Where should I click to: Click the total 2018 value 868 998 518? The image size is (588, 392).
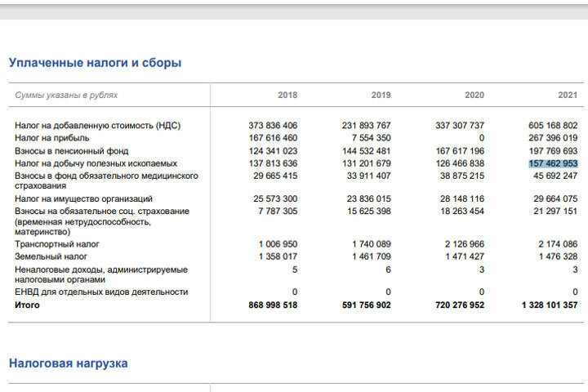click(x=273, y=305)
